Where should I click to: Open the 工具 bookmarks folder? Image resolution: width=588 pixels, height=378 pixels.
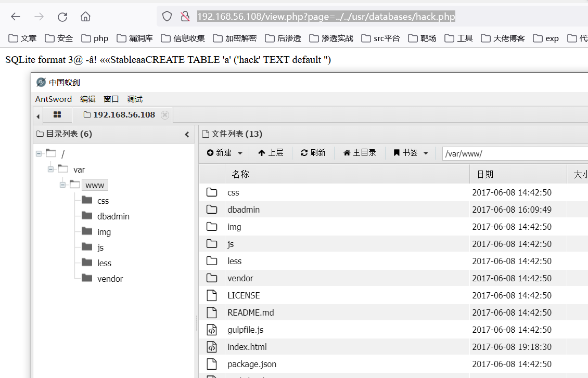[x=458, y=37]
